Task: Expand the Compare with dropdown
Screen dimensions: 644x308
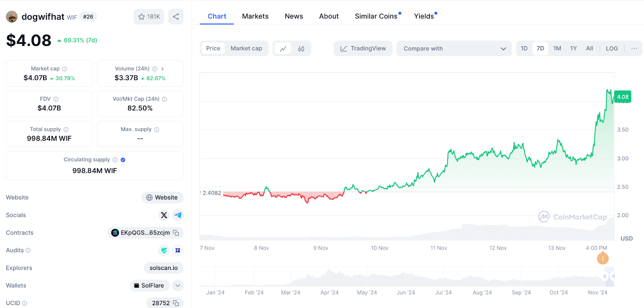Action: click(454, 48)
